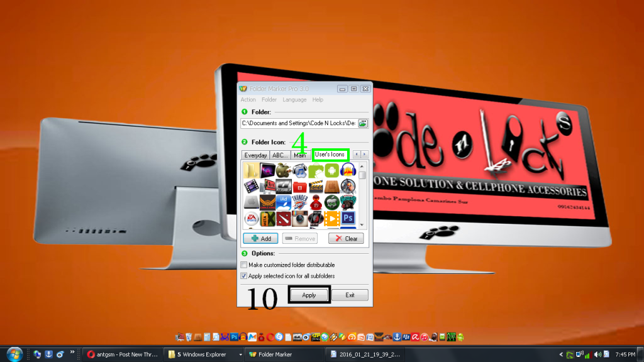
Task: Select the blue iAd icon
Action: pyautogui.click(x=284, y=203)
